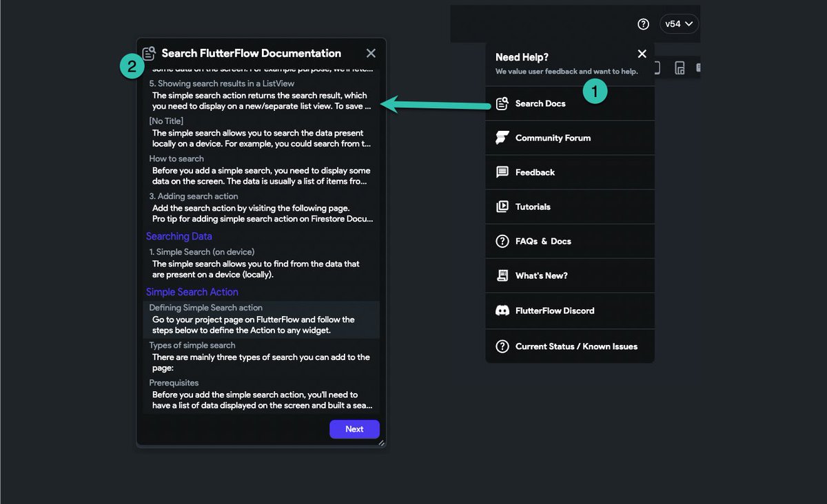Click 'We value user feedback' subtitle text

(x=566, y=72)
